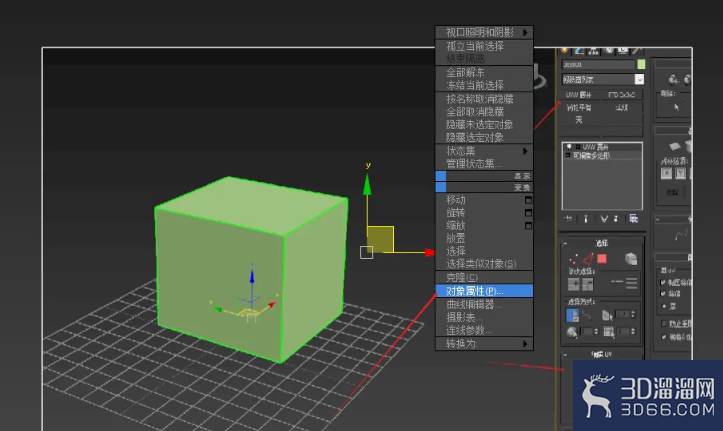Screen dimensions: 723x431
Task: Click Loop selection icon
Action: coord(616,282)
